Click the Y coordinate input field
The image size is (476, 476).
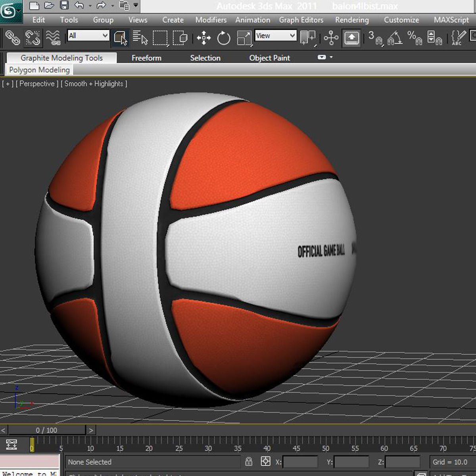point(351,462)
